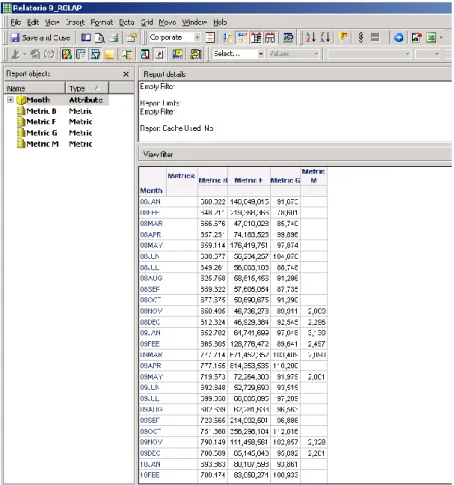
Task: Click the subtotals icon
Action: (x=228, y=38)
